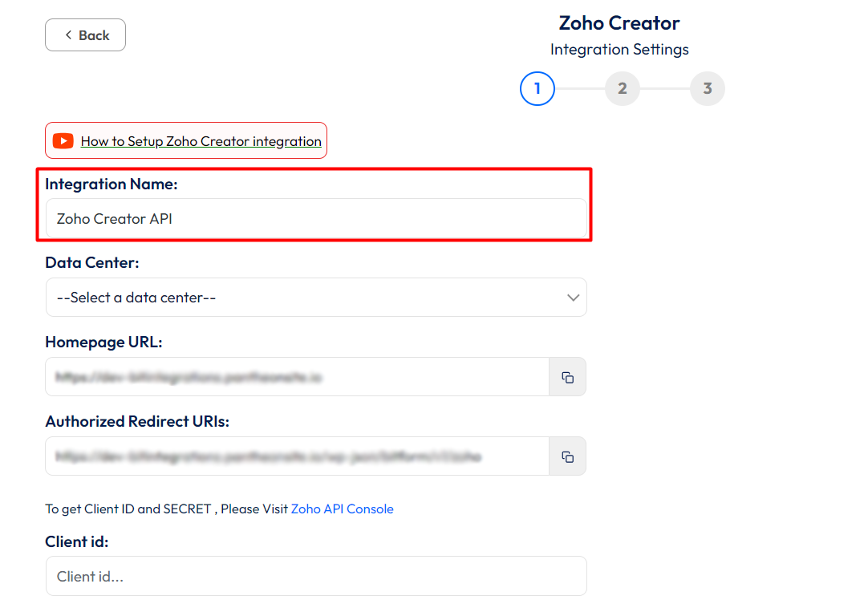Click the Integration Name input field
868x608 pixels.
(316, 218)
